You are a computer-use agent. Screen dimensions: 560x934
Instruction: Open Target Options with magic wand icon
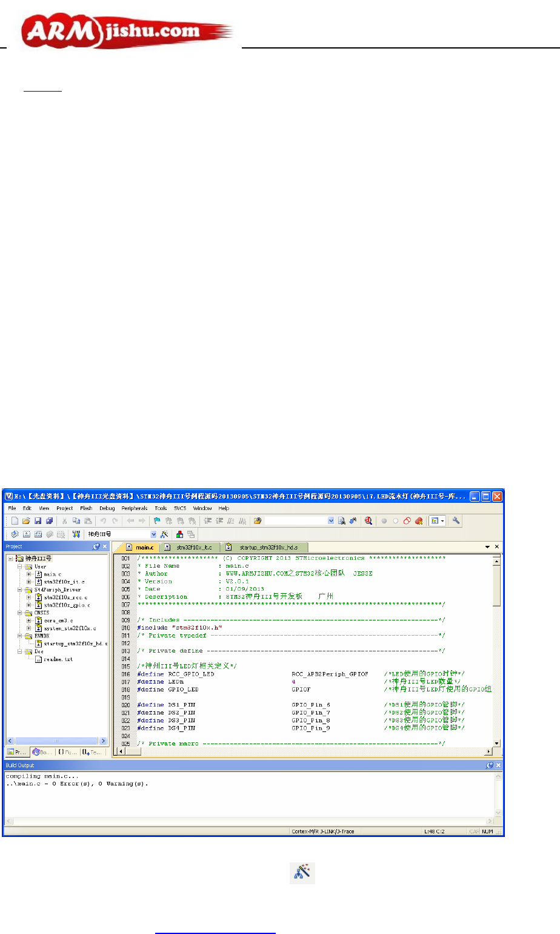pyautogui.click(x=164, y=534)
